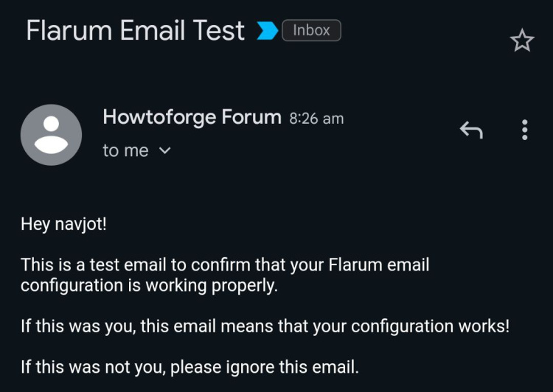The width and height of the screenshot is (553, 392).
Task: Click 'Flarum' in the subject heading
Action: click(71, 31)
